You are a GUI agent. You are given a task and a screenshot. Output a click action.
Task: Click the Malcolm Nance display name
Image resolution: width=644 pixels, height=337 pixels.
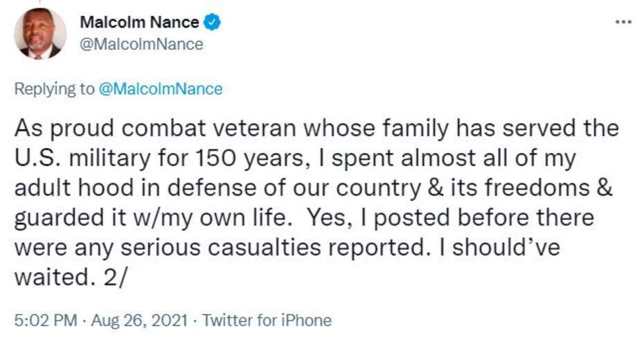coord(139,22)
